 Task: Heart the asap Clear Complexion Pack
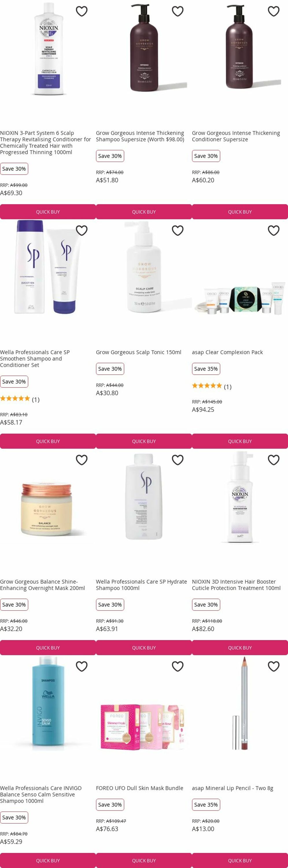pos(274,230)
